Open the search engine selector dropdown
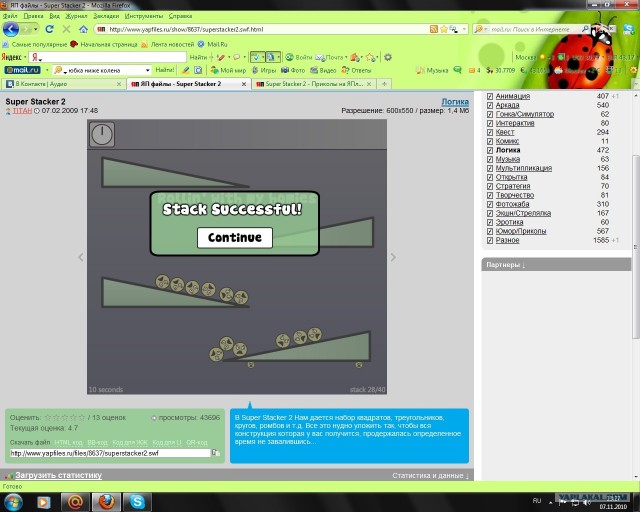 tap(485, 29)
